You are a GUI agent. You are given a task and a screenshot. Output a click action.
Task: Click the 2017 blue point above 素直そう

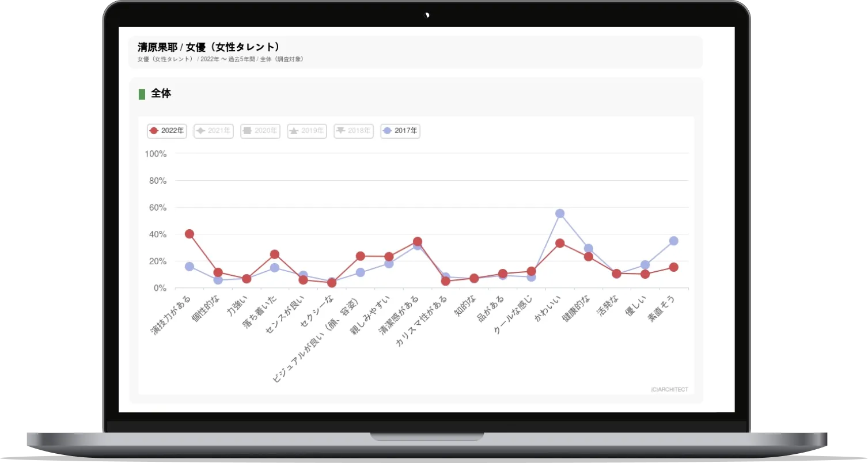coord(674,241)
